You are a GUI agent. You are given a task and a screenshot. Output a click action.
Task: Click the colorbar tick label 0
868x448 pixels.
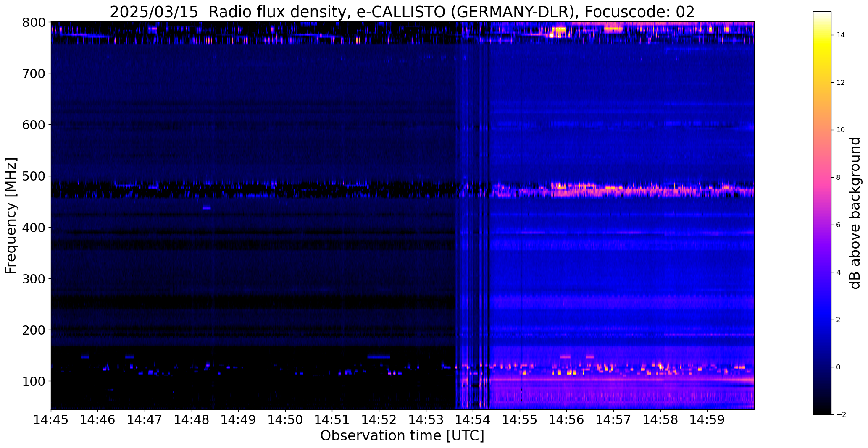tap(839, 367)
